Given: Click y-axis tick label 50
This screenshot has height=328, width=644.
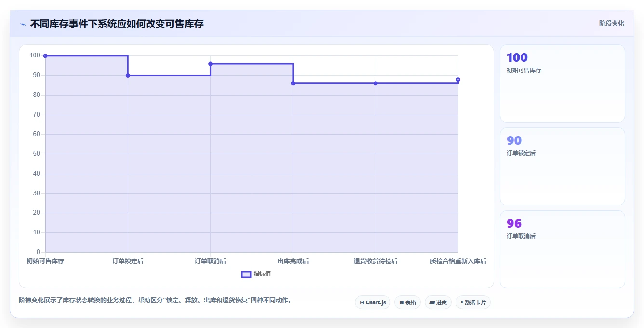Looking at the screenshot, I should coord(37,154).
